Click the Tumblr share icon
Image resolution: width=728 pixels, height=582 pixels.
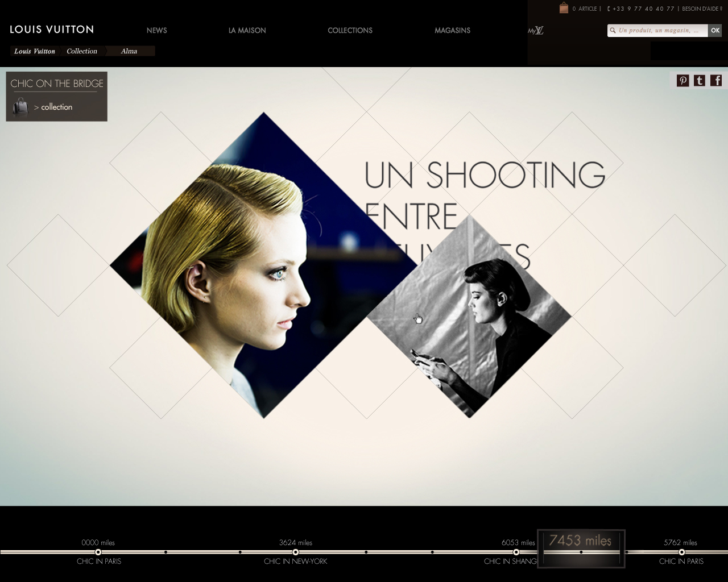[700, 81]
